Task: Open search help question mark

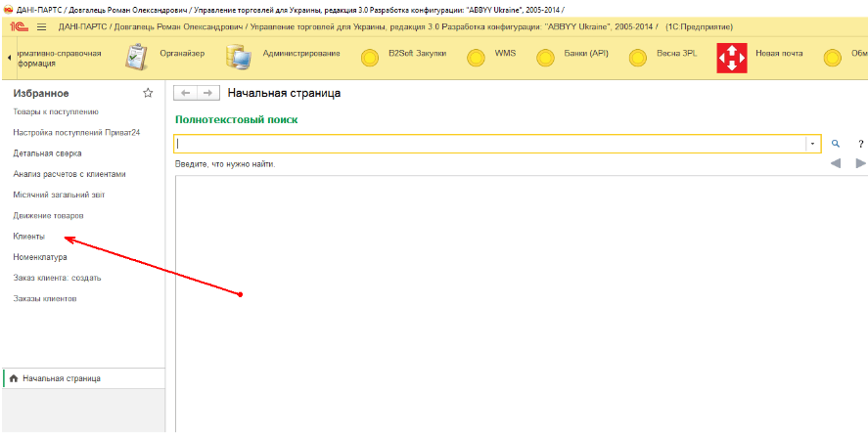Action: [x=859, y=144]
